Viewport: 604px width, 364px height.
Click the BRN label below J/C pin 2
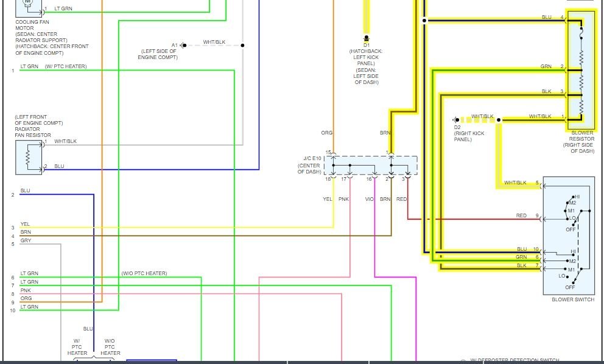click(385, 199)
